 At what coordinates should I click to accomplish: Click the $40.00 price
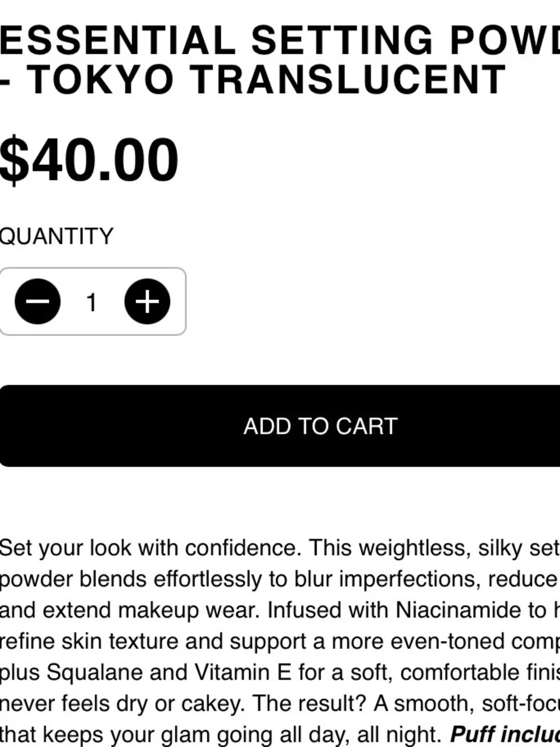(x=89, y=160)
